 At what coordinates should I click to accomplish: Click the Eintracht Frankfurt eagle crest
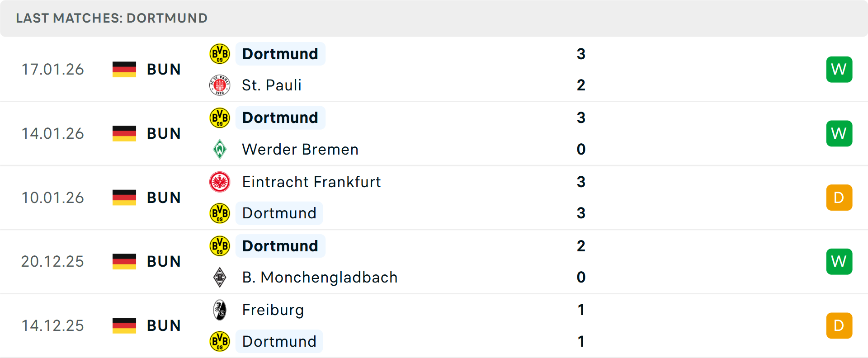point(220,182)
